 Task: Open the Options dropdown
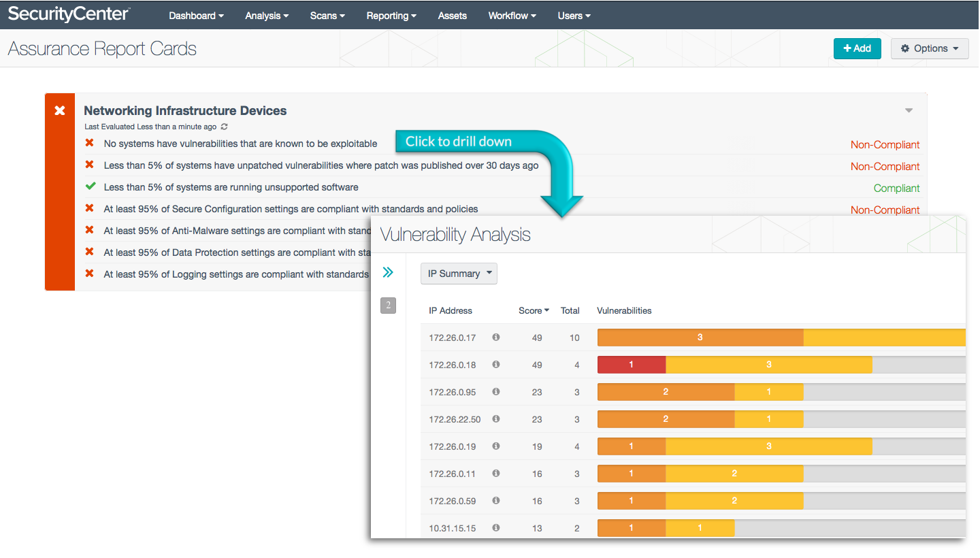coord(930,48)
